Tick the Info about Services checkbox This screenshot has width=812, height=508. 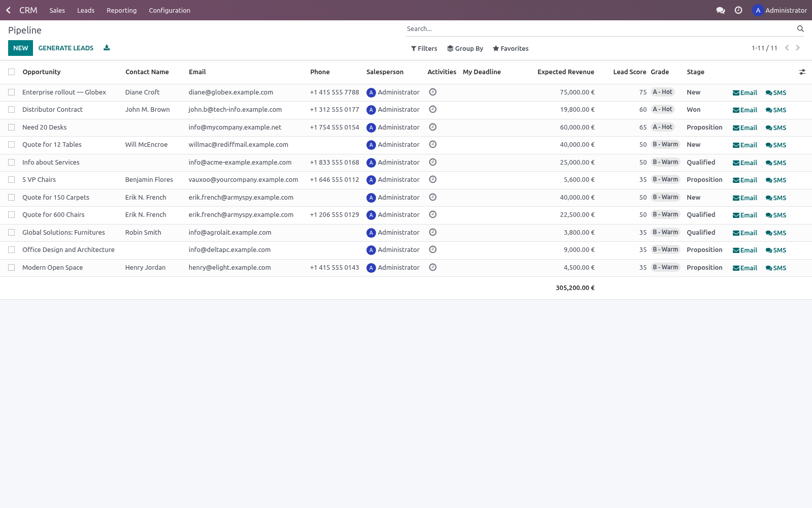pos(12,163)
